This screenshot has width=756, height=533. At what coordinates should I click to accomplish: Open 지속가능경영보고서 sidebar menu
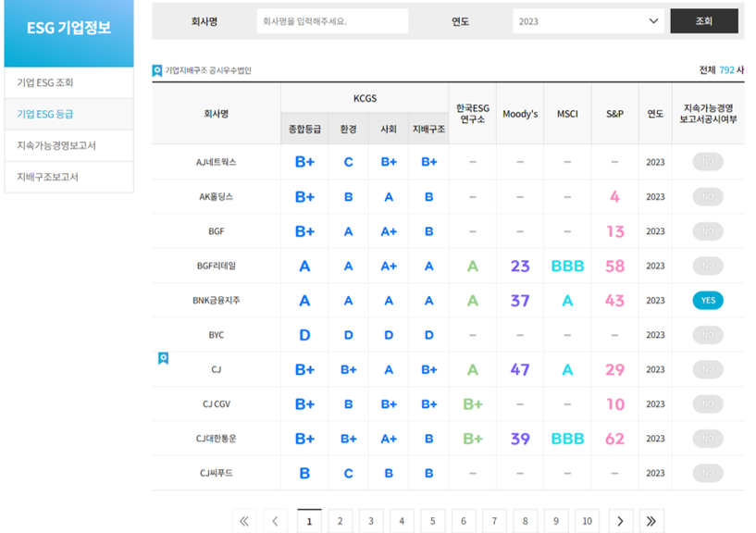tap(69, 145)
